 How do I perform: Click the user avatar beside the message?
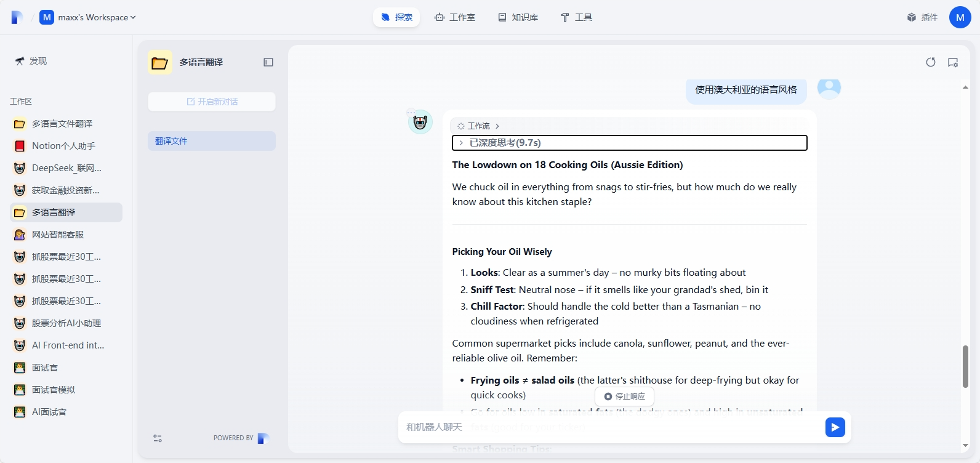pos(829,89)
